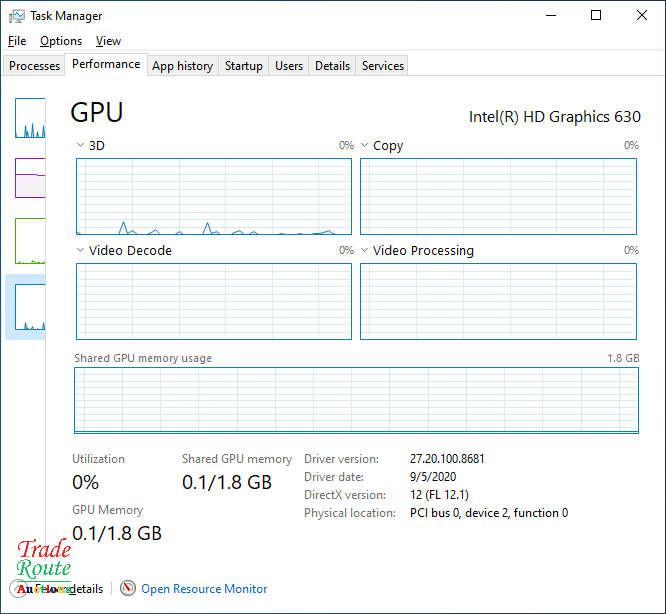Switch to the Services tab
The width and height of the screenshot is (666, 614).
click(x=382, y=66)
